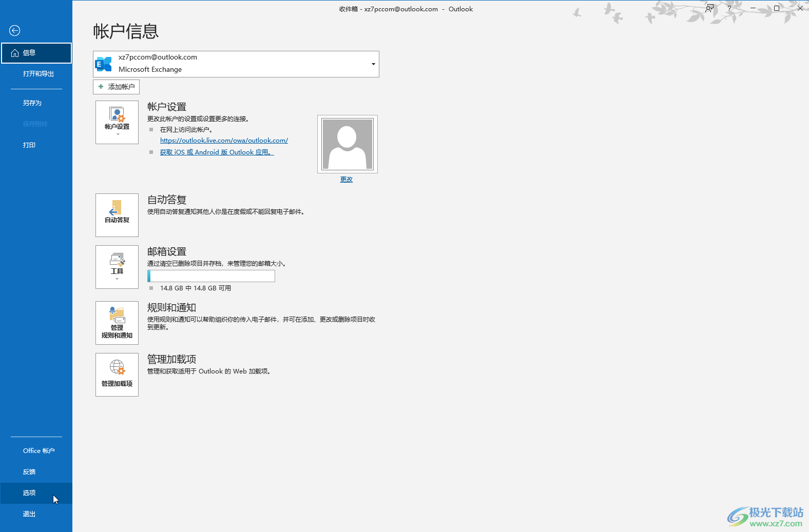Click the 添加帐户 add account button
Screen dimensions: 809x532
116,87
